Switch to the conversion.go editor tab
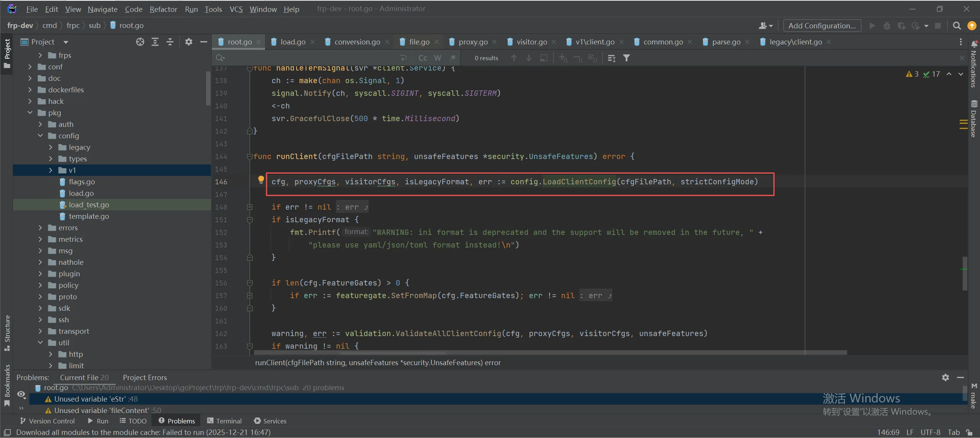Image resolution: width=980 pixels, height=438 pixels. 357,42
